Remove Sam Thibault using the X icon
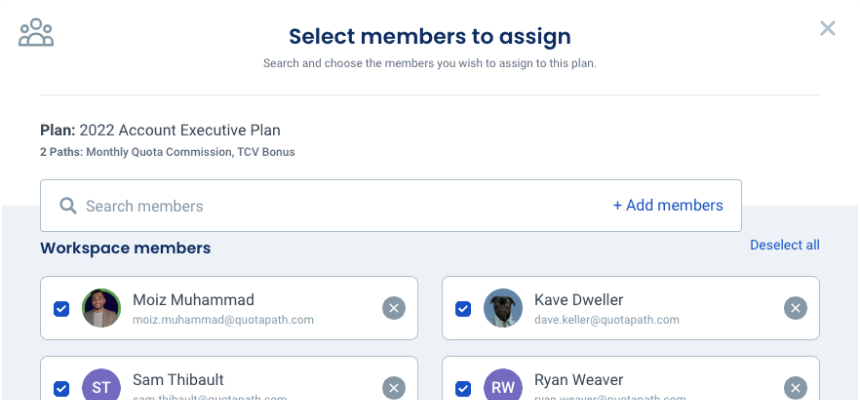Viewport: 860px width, 400px height. point(394,388)
